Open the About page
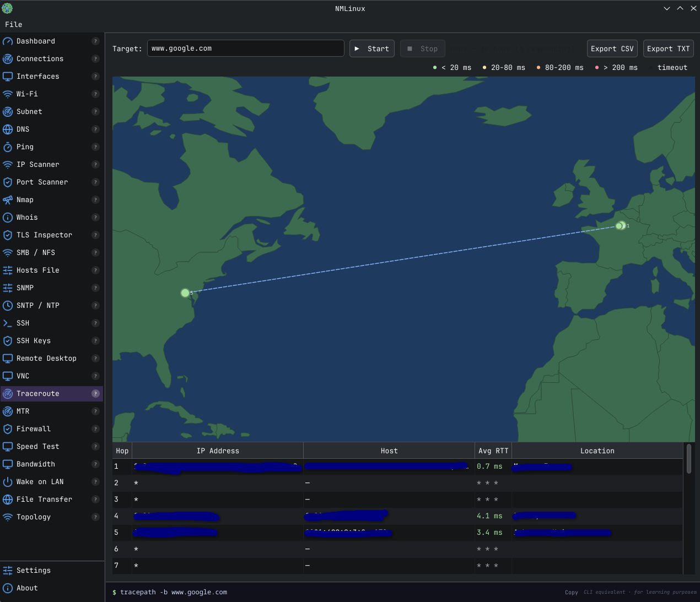 tap(52, 588)
